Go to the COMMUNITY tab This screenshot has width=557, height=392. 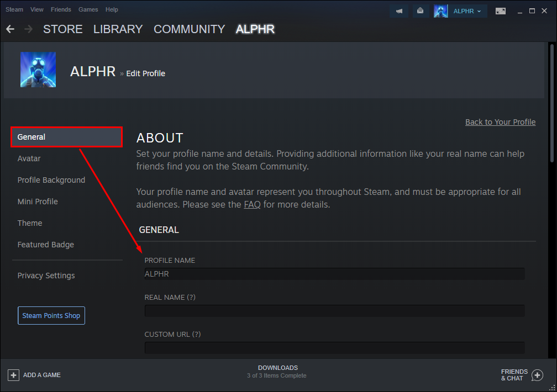click(x=190, y=29)
